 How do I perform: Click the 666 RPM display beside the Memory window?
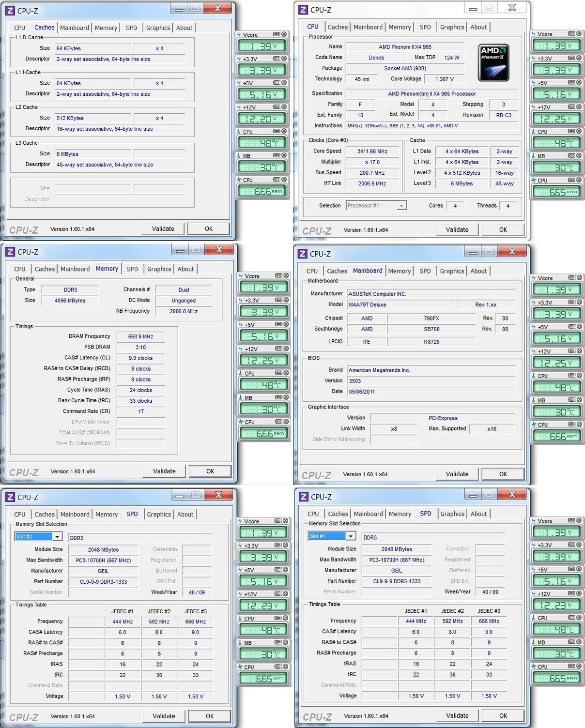(264, 433)
